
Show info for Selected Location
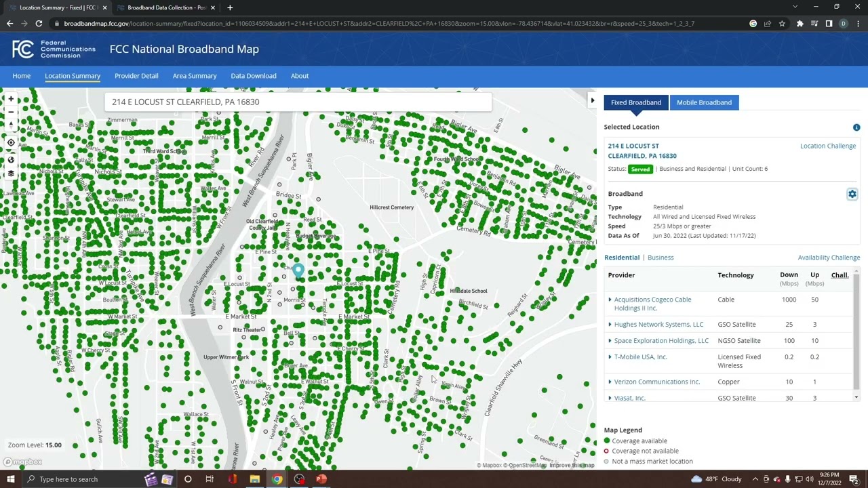(856, 127)
